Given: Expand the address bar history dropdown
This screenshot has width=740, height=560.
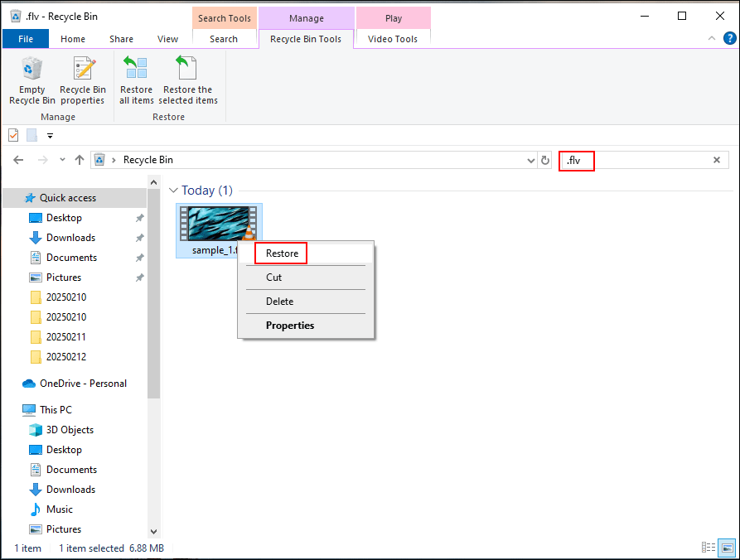Looking at the screenshot, I should point(530,161).
